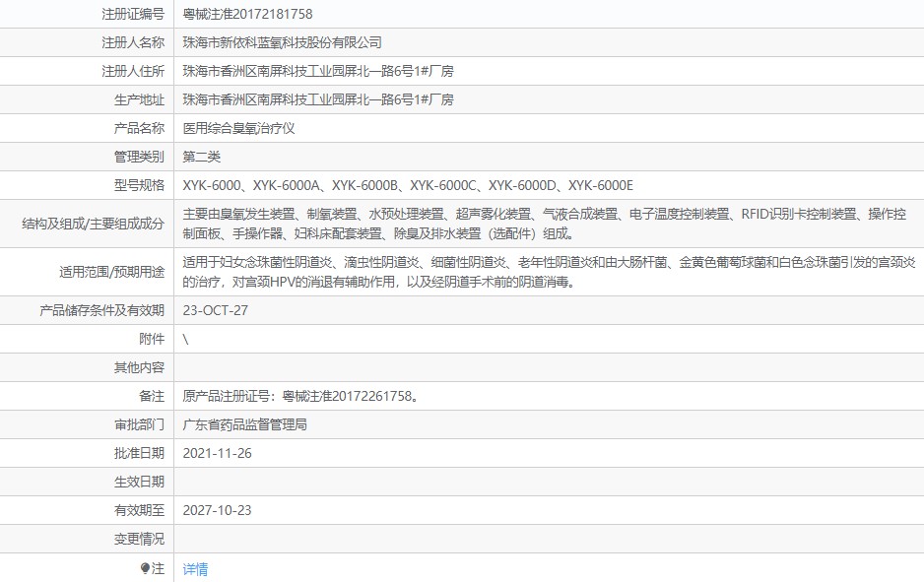The image size is (924, 582).
Task: Click the 注册人名称 label
Action: tap(133, 42)
